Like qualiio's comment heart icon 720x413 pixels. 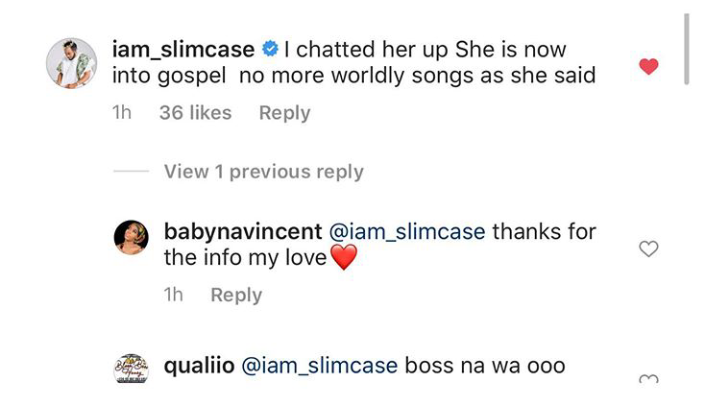(649, 380)
